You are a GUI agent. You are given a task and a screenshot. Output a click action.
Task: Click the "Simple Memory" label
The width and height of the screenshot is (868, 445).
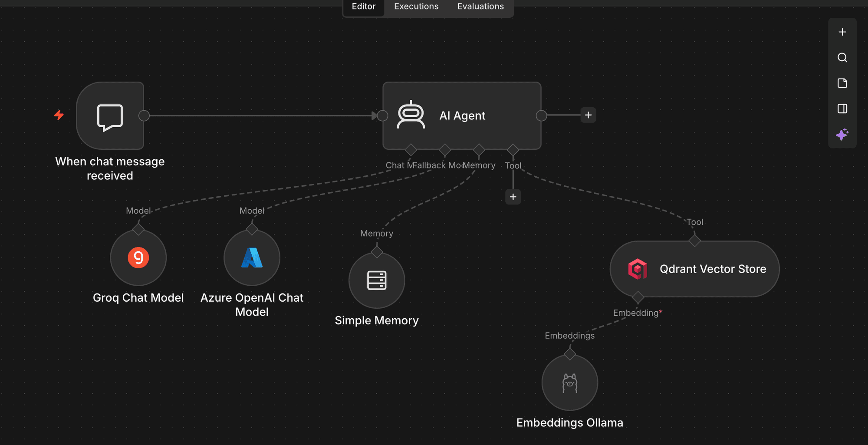377,320
